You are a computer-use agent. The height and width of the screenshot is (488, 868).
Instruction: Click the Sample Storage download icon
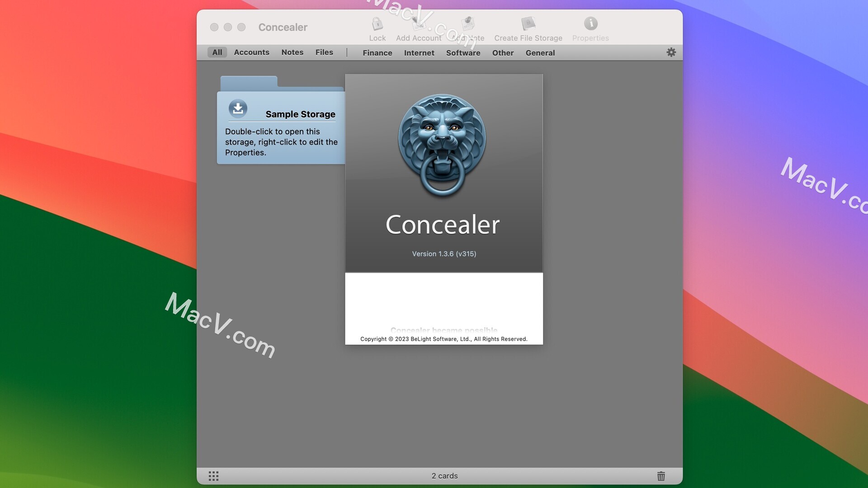pyautogui.click(x=237, y=108)
